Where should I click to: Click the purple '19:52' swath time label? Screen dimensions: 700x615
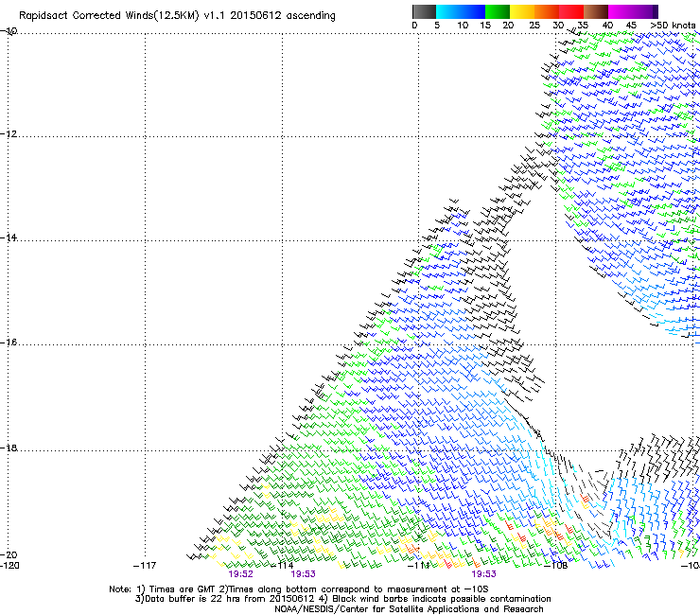(x=240, y=574)
